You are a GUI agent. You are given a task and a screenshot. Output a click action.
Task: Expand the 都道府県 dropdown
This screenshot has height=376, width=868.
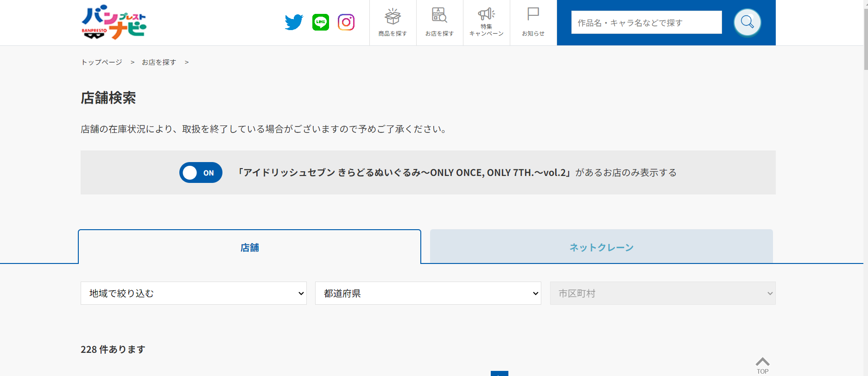[428, 293]
